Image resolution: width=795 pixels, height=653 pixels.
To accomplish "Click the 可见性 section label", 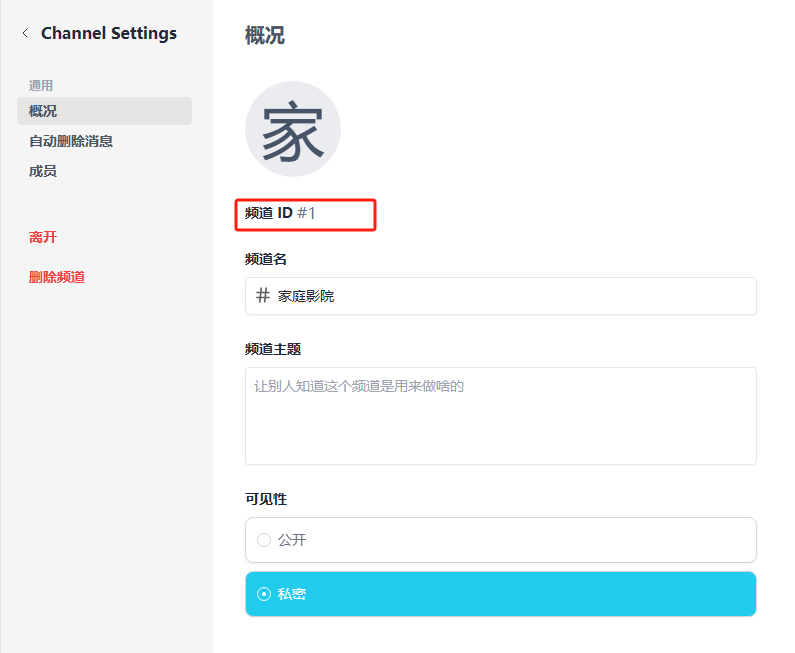I will click(x=266, y=499).
